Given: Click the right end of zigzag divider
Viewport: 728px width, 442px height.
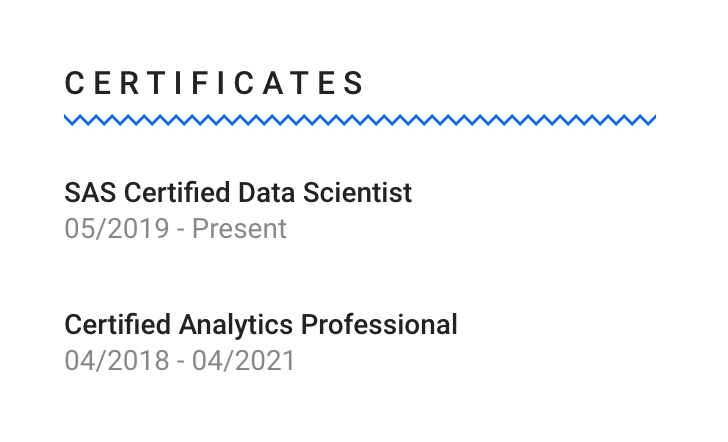Looking at the screenshot, I should click(x=651, y=120).
